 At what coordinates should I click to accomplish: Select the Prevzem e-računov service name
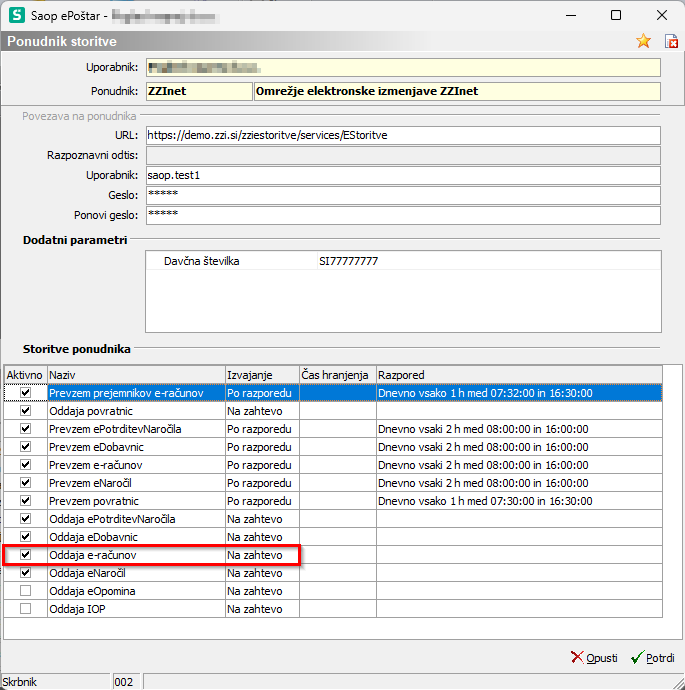pos(95,465)
